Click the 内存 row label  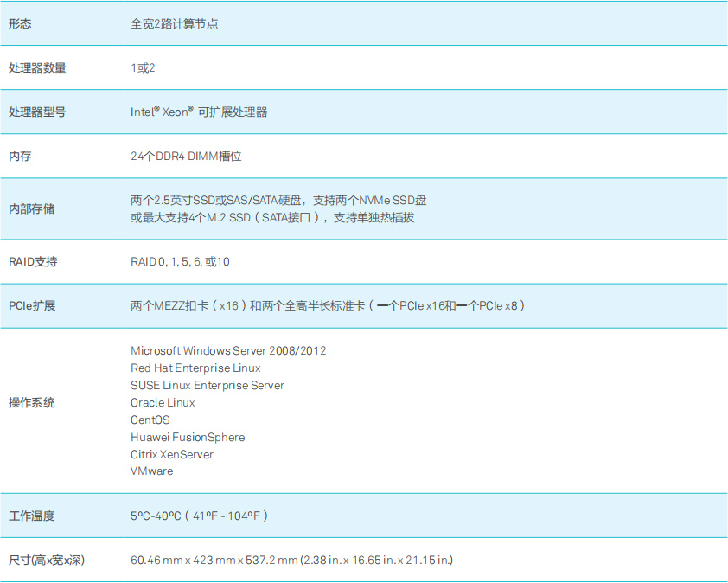20,157
